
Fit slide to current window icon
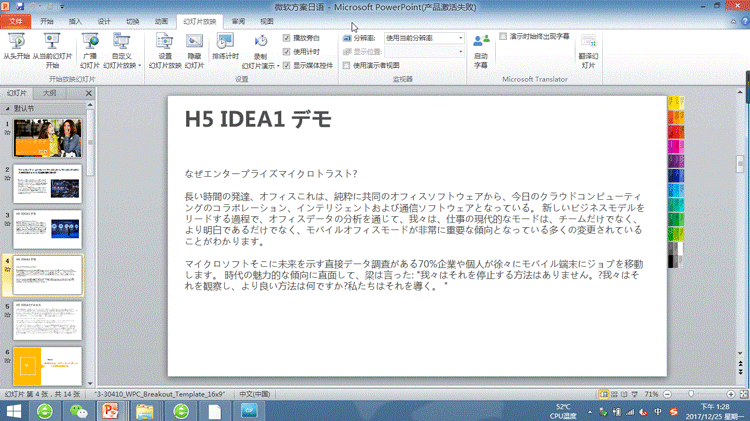pos(743,394)
